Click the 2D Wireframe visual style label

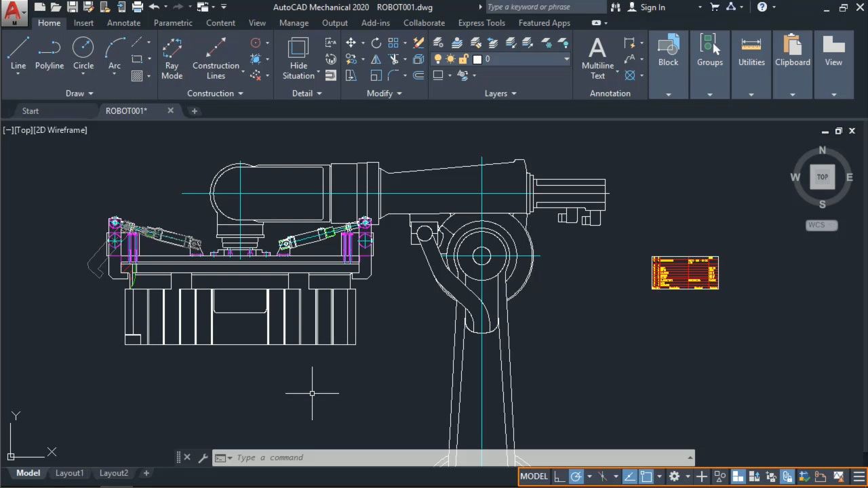point(60,130)
